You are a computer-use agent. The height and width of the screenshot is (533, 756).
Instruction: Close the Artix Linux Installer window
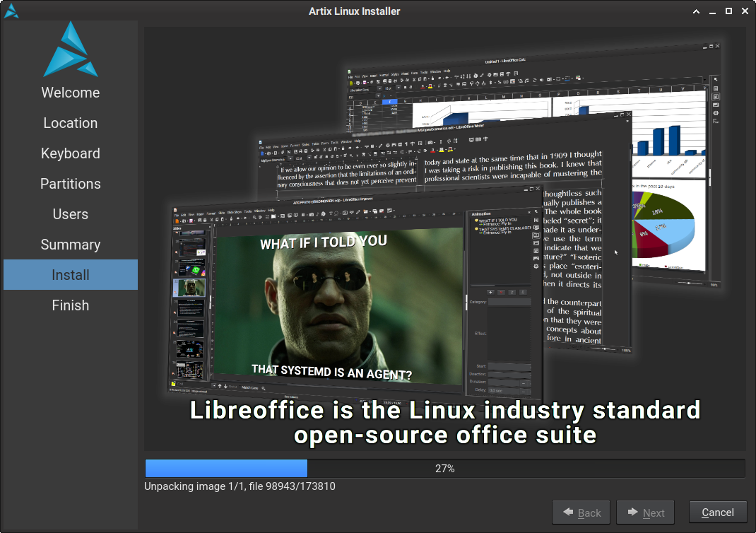click(744, 11)
